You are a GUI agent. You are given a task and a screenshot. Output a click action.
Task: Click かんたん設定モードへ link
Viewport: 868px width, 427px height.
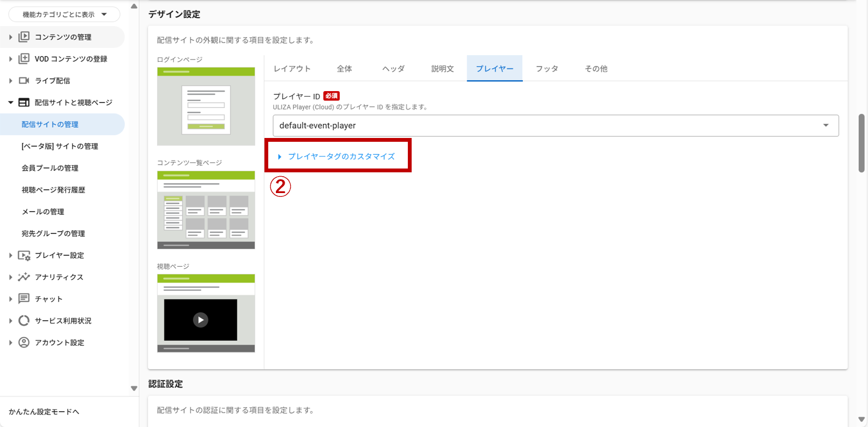tap(44, 412)
